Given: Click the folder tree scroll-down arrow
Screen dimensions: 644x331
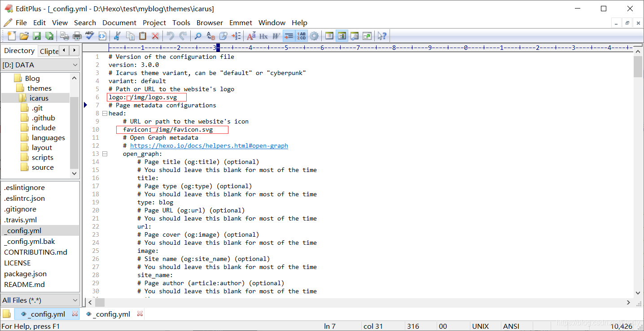Looking at the screenshot, I should [x=74, y=173].
